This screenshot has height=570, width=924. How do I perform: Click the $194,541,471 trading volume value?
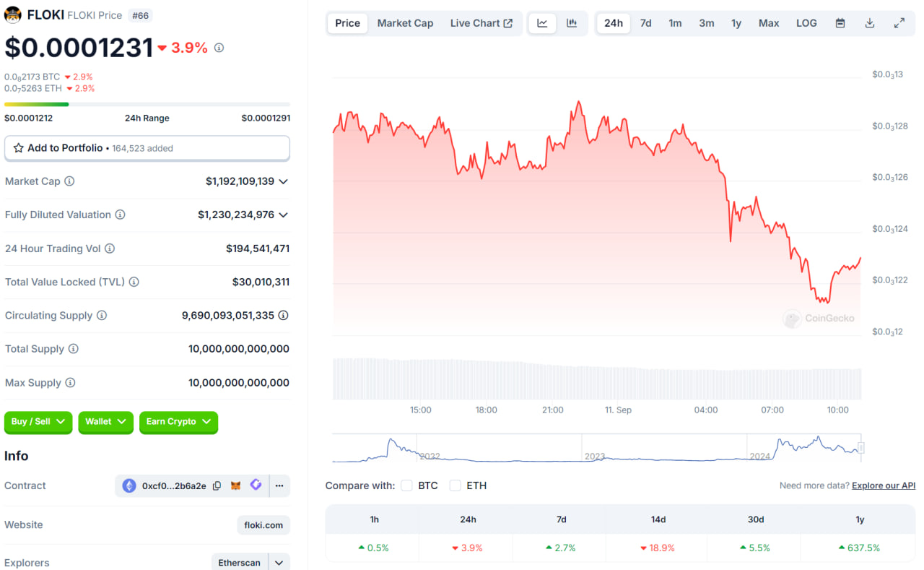pyautogui.click(x=258, y=249)
